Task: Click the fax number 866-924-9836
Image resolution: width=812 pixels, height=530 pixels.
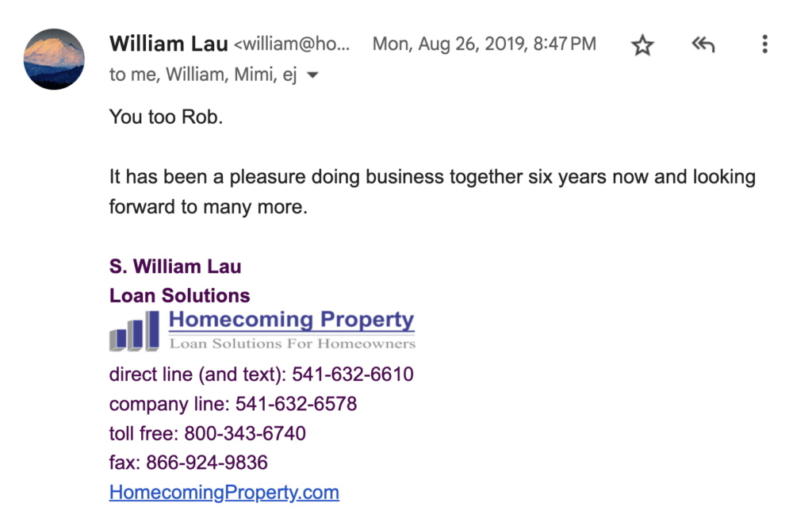Action: pyautogui.click(x=207, y=463)
